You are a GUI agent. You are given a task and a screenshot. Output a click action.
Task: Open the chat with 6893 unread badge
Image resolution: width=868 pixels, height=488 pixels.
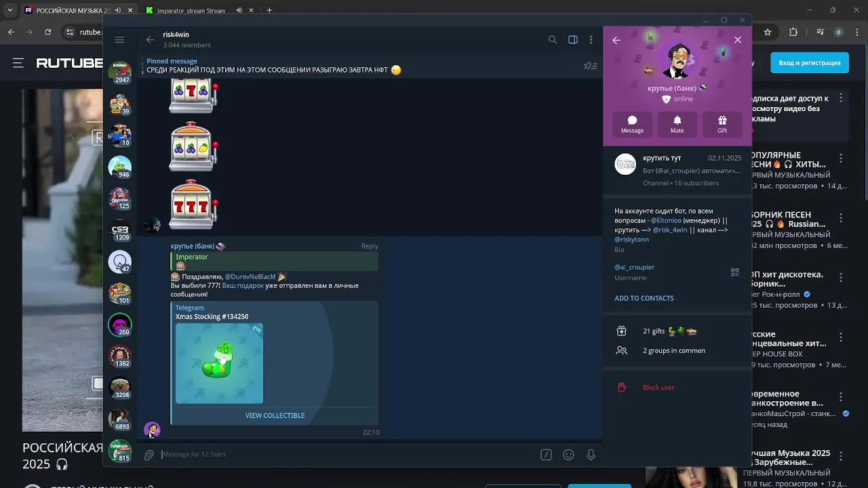pyautogui.click(x=120, y=420)
